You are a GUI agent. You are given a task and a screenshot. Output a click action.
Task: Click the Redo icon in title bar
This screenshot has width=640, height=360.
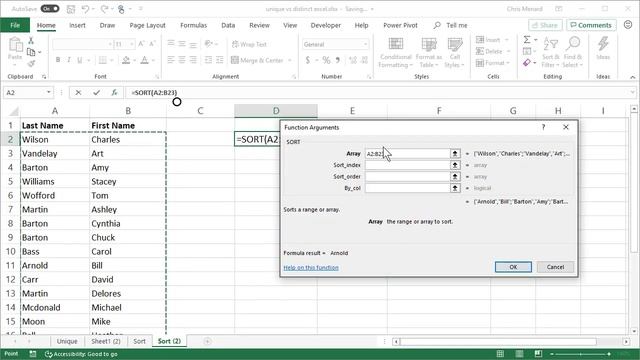pos(104,9)
